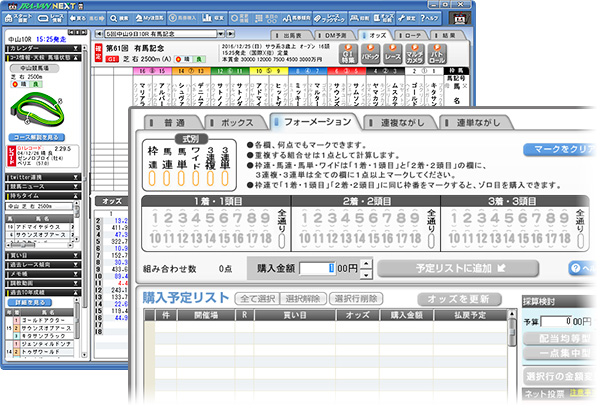This screenshot has width=600, height=410.
Task: Increase 購入金額 with the up stepper arrow
Action: (x=366, y=263)
